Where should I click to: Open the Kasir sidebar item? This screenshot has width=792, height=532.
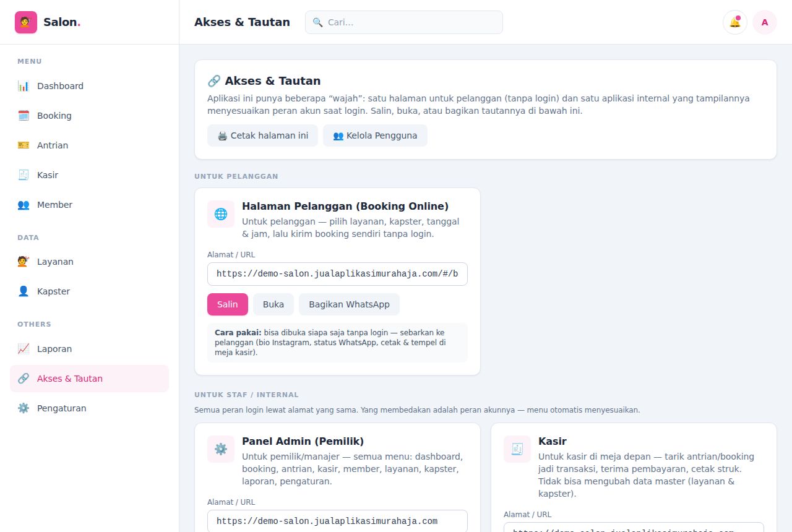coord(89,175)
